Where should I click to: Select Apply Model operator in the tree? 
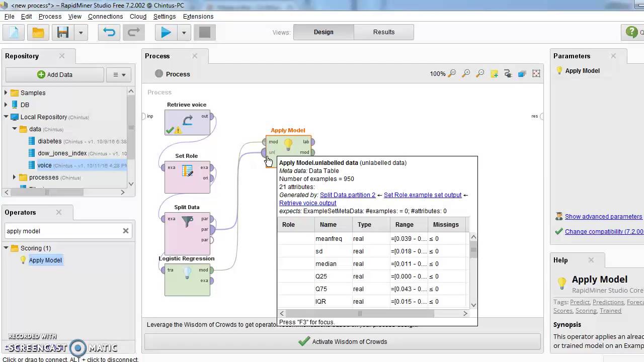point(45,260)
